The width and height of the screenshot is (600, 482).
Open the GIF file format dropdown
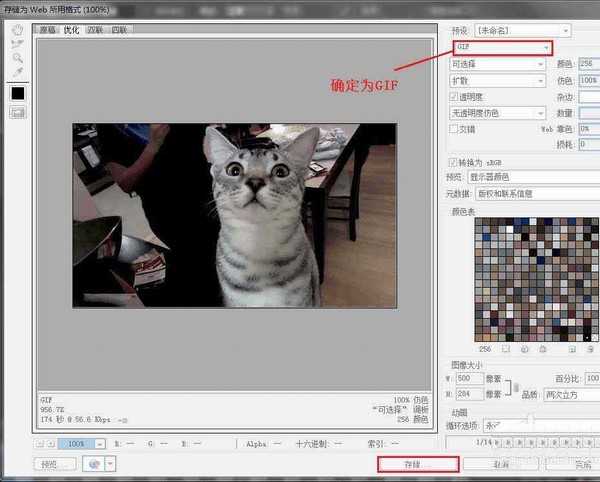502,47
